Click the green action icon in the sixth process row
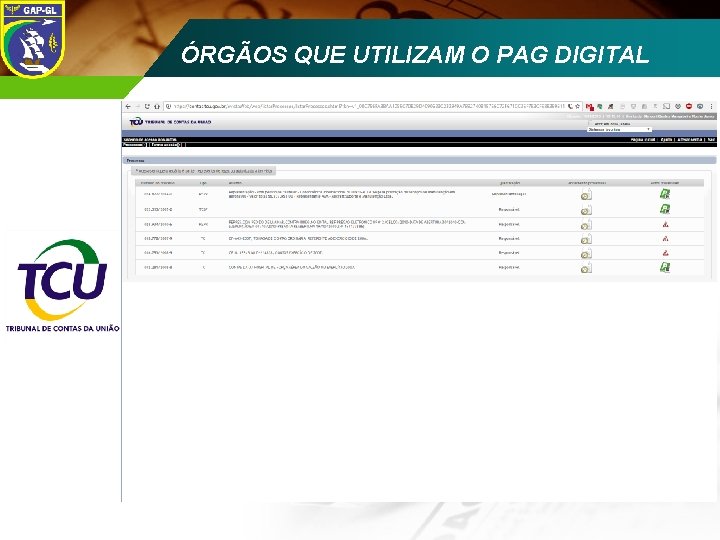 (x=665, y=267)
